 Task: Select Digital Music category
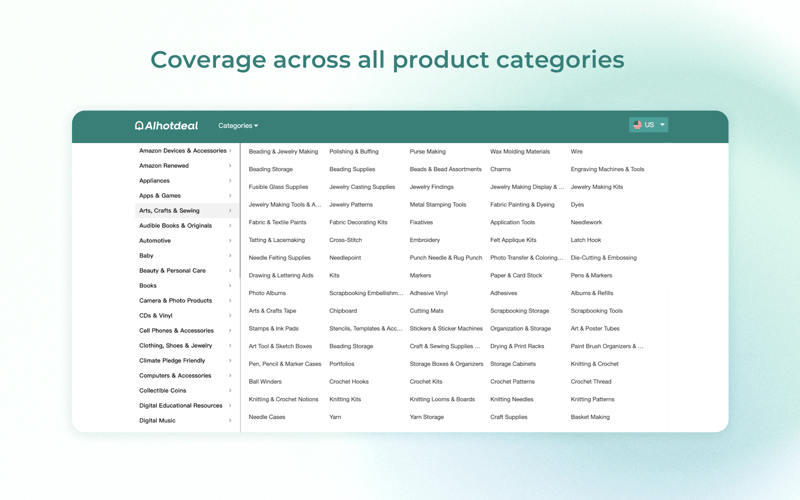coord(157,420)
